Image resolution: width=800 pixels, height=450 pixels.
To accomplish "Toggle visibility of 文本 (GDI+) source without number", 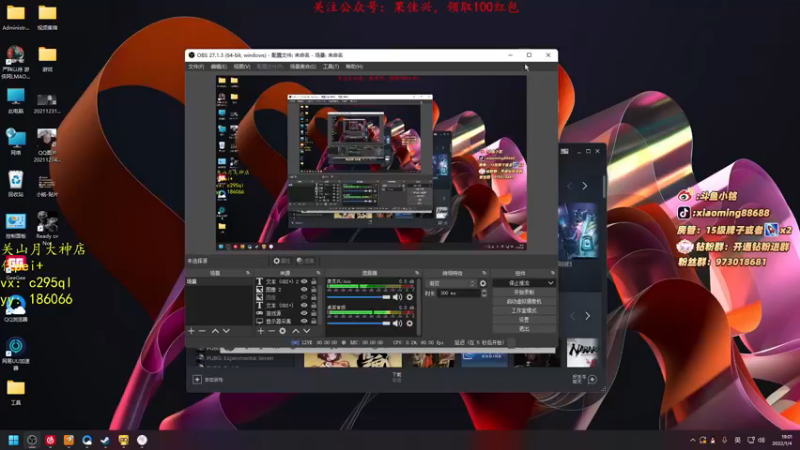I will click(x=304, y=305).
